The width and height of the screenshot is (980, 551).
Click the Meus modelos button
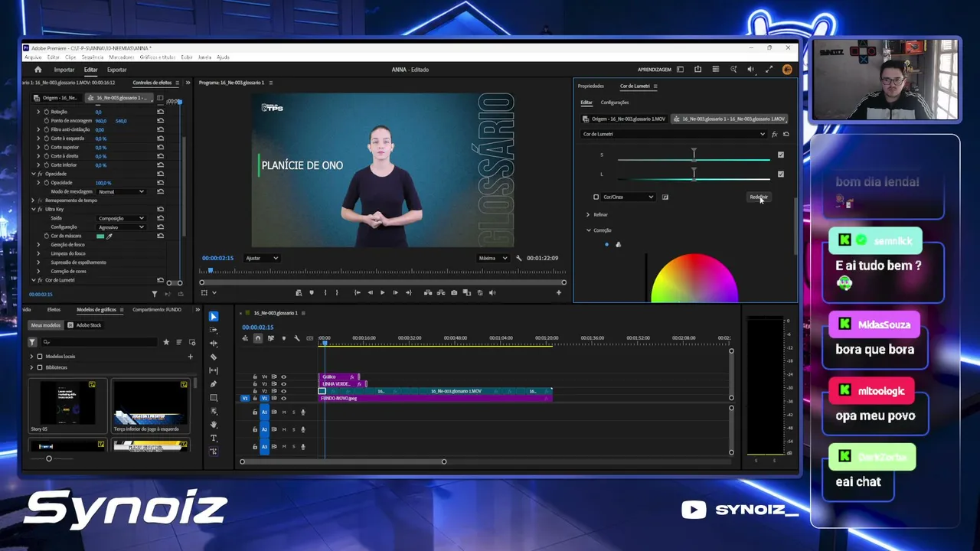[x=45, y=325]
